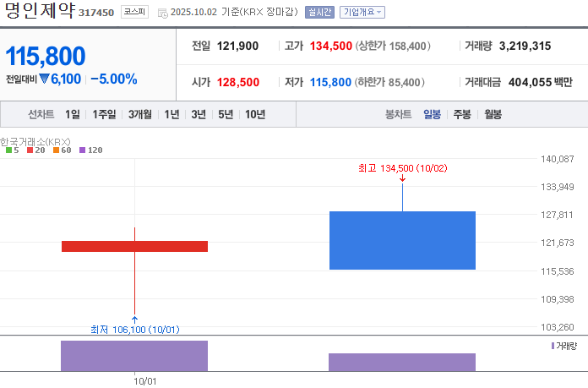Click the 전일 value 121,900
The width and height of the screenshot is (588, 388).
coord(237,46)
